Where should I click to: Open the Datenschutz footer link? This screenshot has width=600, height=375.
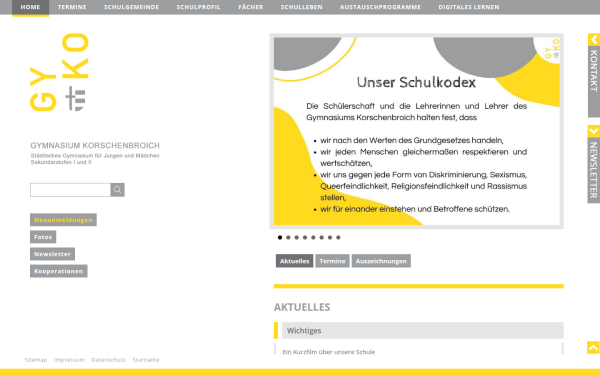[x=108, y=360]
